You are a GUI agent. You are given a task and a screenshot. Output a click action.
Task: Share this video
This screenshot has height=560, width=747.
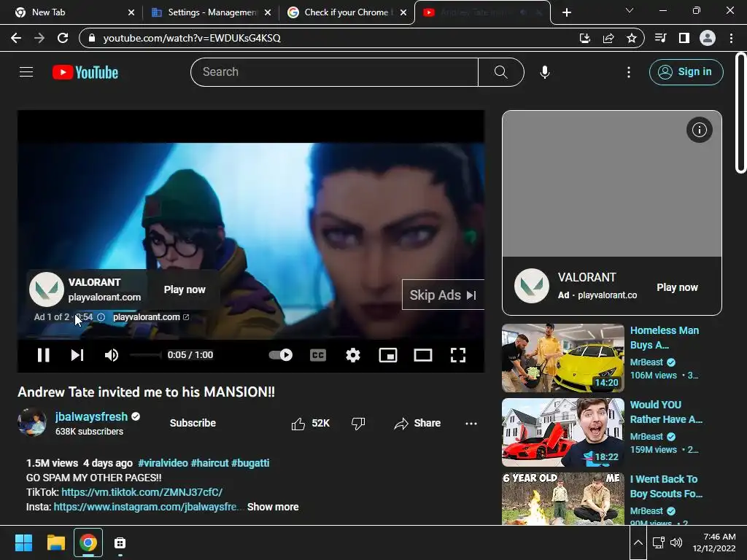417,424
